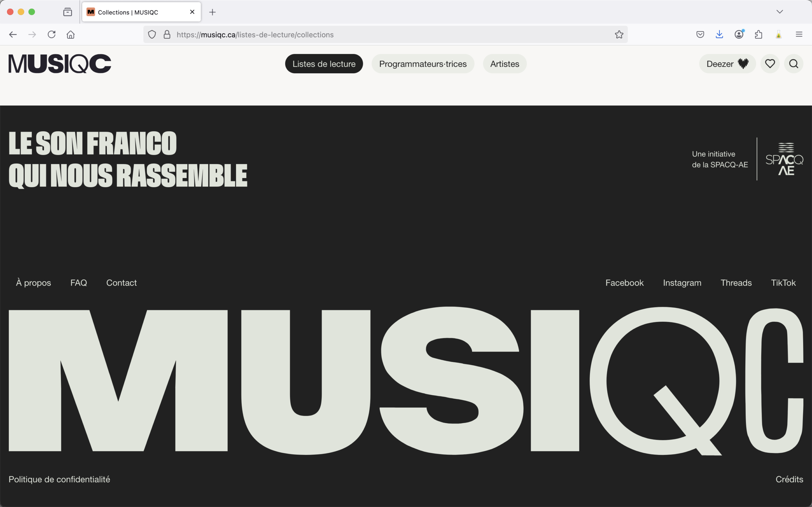Visit the Facebook page link
This screenshot has width=812, height=507.
(x=624, y=283)
